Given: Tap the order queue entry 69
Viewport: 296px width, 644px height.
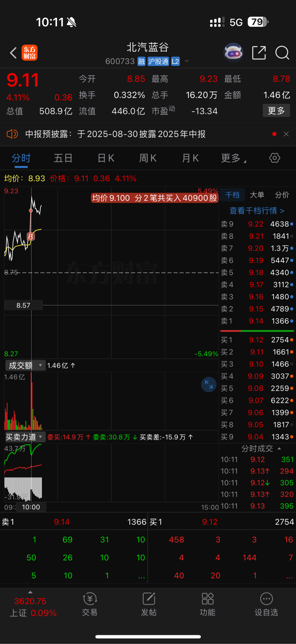Looking at the screenshot, I should click(x=67, y=540).
